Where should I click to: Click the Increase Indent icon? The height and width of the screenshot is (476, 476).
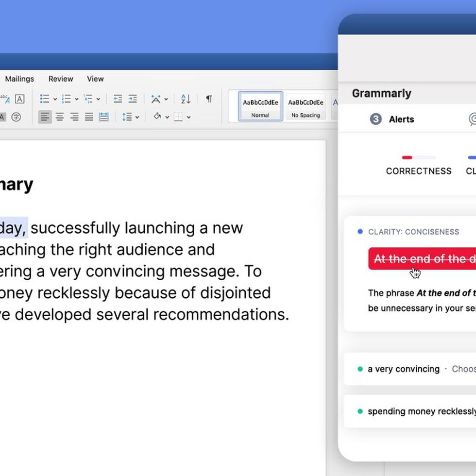[132, 99]
